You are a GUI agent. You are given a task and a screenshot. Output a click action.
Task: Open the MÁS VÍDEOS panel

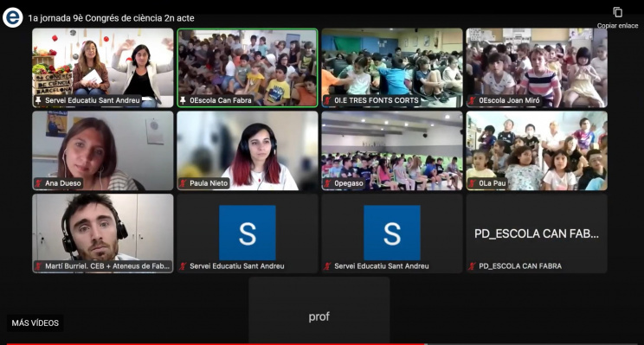pos(35,323)
